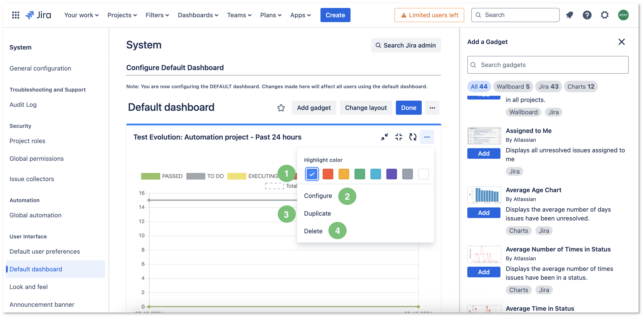Click the Done button
The width and height of the screenshot is (644, 318).
pyautogui.click(x=408, y=108)
